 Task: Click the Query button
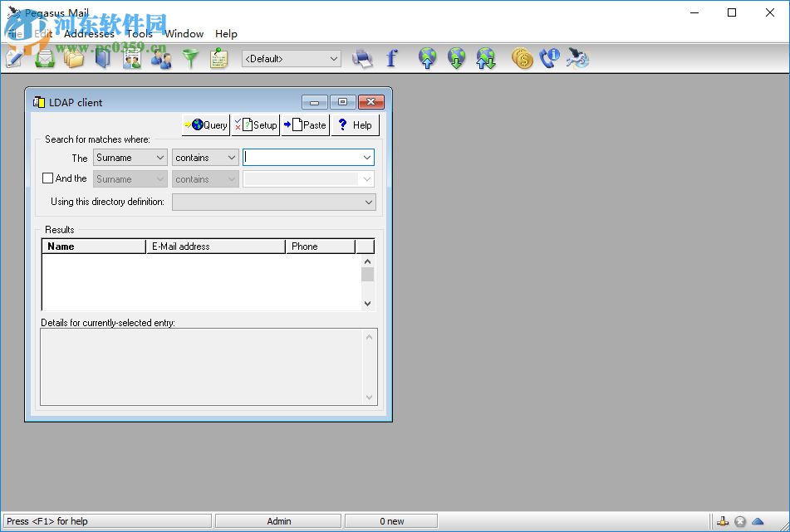(x=205, y=124)
